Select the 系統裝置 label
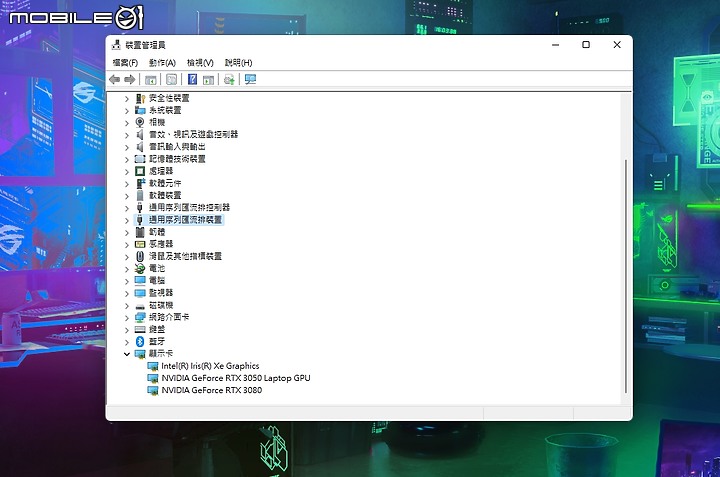Image resolution: width=720 pixels, height=477 pixels. 165,110
